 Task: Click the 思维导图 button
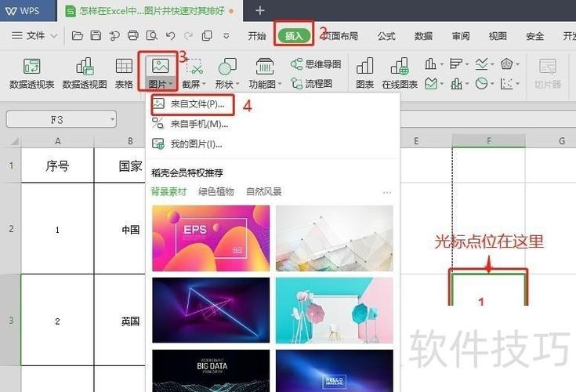(316, 64)
